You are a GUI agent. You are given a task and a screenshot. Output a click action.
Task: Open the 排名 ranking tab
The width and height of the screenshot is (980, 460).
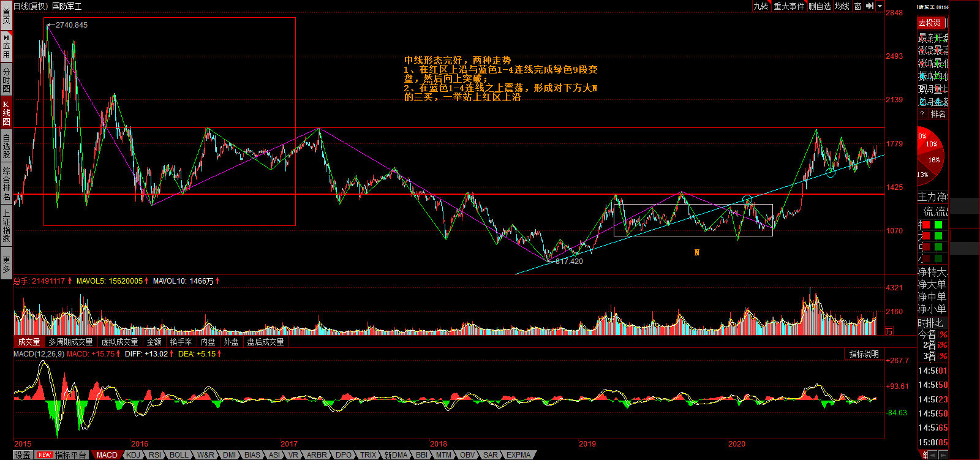pyautogui.click(x=938, y=115)
